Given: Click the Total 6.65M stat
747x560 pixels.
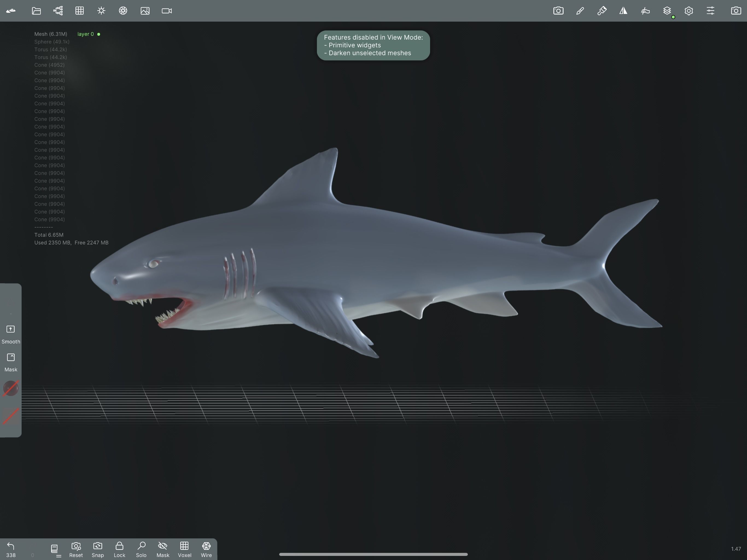Looking at the screenshot, I should coord(49,235).
